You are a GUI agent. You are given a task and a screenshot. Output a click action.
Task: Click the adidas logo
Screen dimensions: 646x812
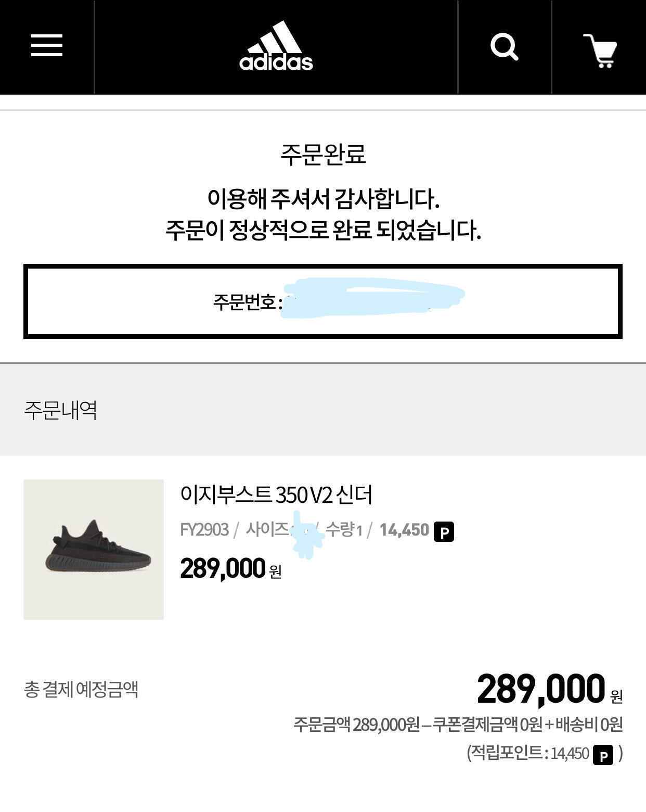click(276, 46)
